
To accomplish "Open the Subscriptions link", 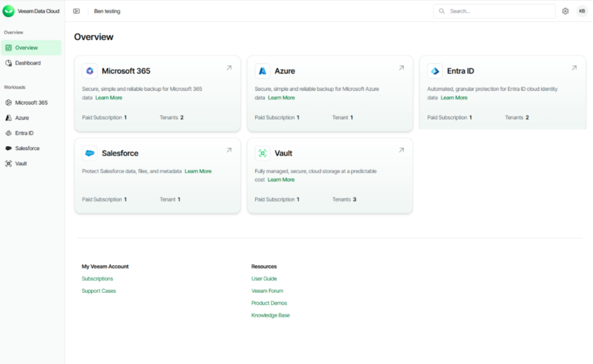I will pos(97,279).
